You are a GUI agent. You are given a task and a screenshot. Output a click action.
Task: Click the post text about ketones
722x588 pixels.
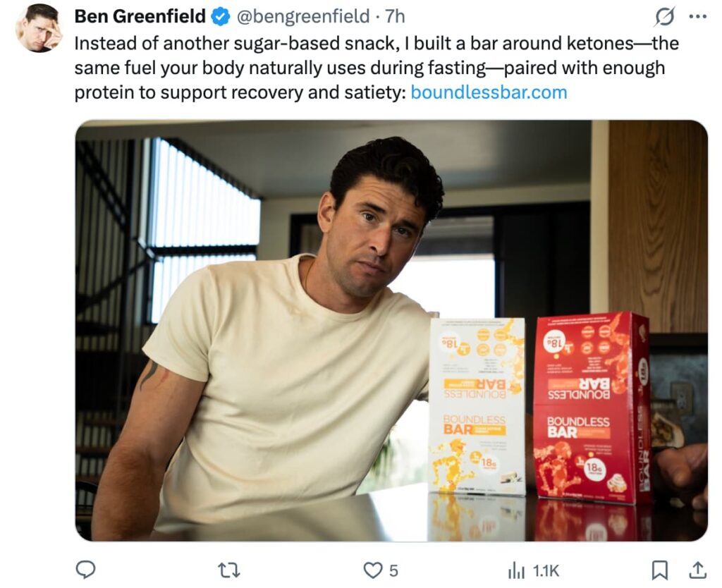coord(377,68)
